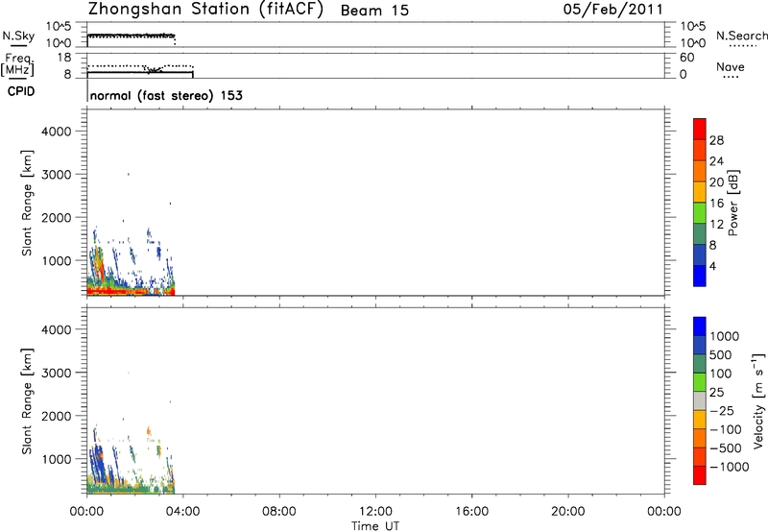This screenshot has width=768, height=532.
Task: Click the 16 label on the power scale
Action: tap(716, 204)
